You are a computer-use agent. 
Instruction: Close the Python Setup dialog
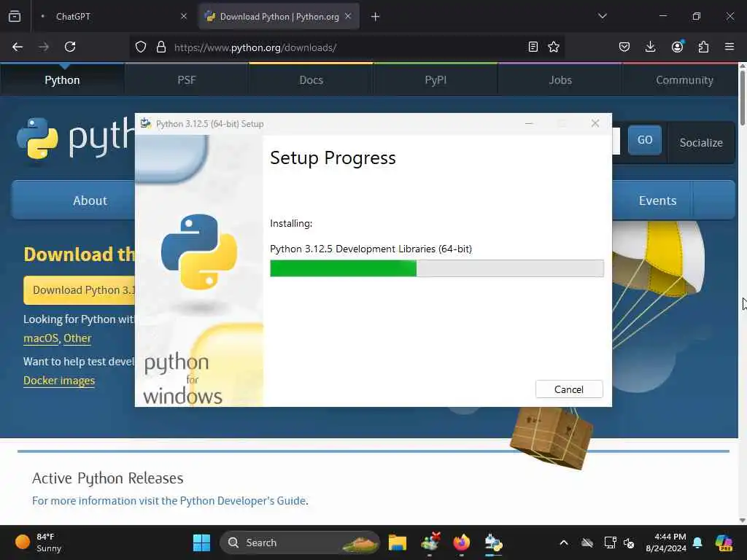[595, 123]
